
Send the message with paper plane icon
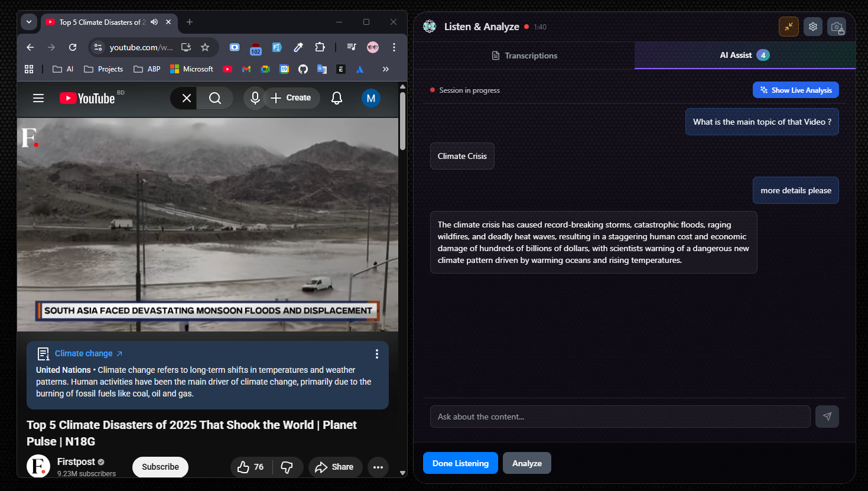(827, 417)
